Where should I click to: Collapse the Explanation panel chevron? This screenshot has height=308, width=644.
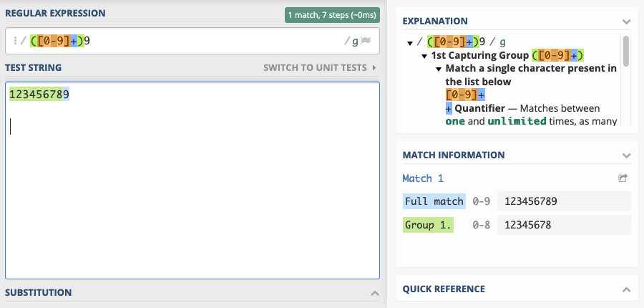[x=626, y=21]
